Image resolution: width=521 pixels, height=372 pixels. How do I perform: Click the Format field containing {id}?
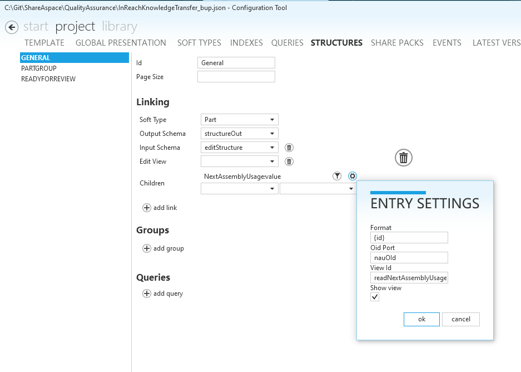coord(409,238)
